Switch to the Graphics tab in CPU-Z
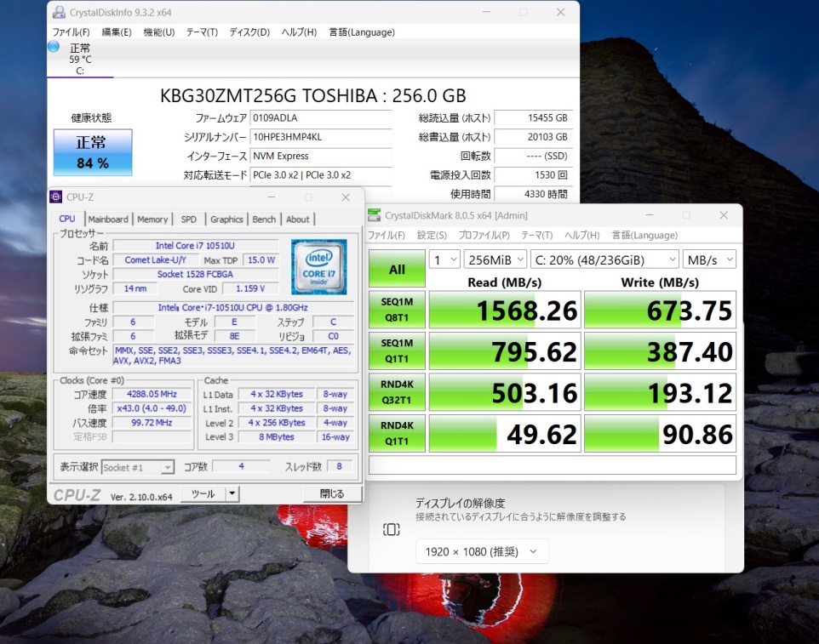819x644 pixels. point(226,219)
